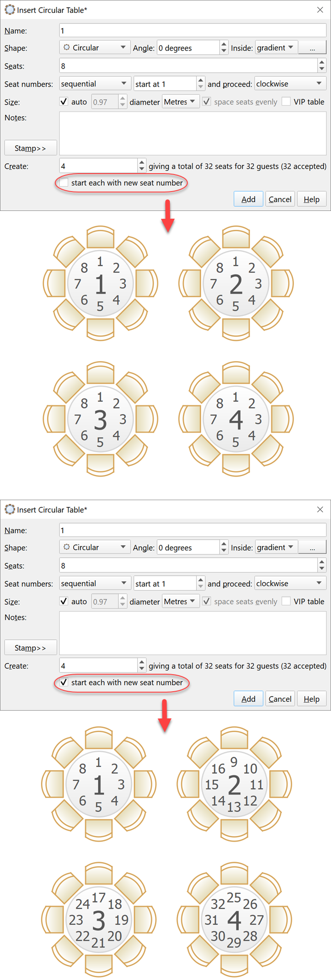The width and height of the screenshot is (331, 980).
Task: Expand the sequential seat numbers dropdown in bottom dialog
Action: pyautogui.click(x=95, y=583)
